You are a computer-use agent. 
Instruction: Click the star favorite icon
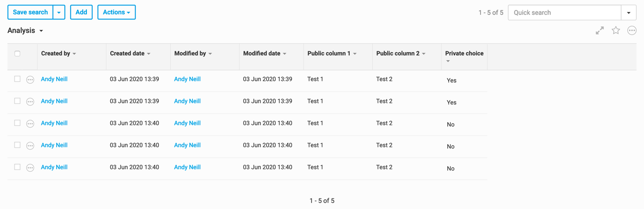point(616,30)
